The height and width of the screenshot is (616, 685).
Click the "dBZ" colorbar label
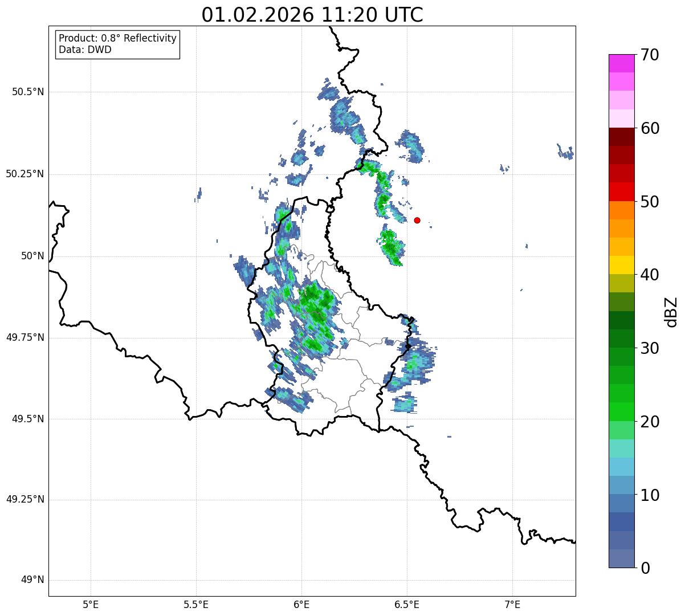(671, 312)
